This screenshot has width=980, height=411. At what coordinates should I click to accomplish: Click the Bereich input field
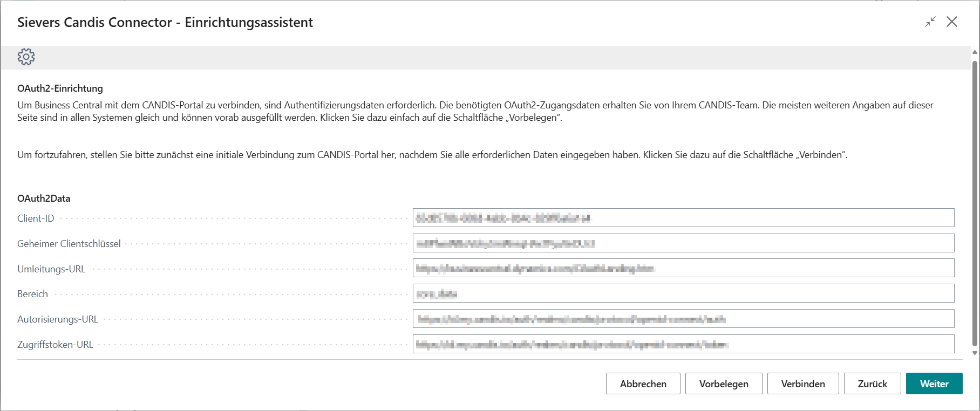click(x=683, y=294)
